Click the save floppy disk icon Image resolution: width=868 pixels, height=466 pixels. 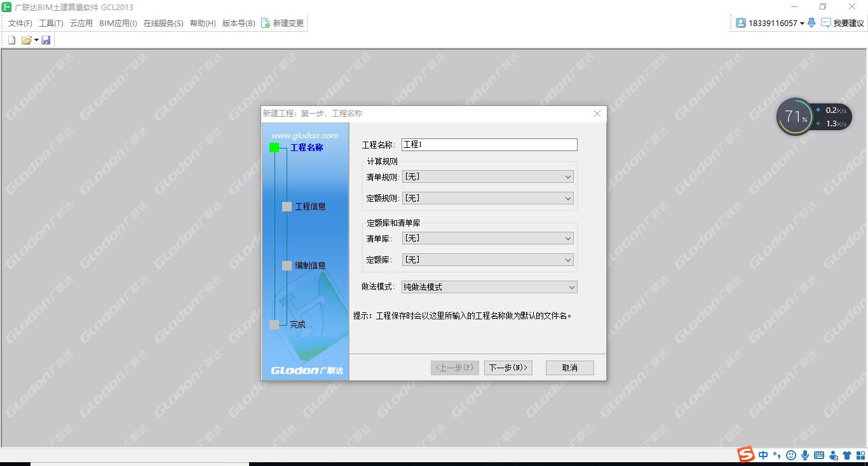pos(46,40)
